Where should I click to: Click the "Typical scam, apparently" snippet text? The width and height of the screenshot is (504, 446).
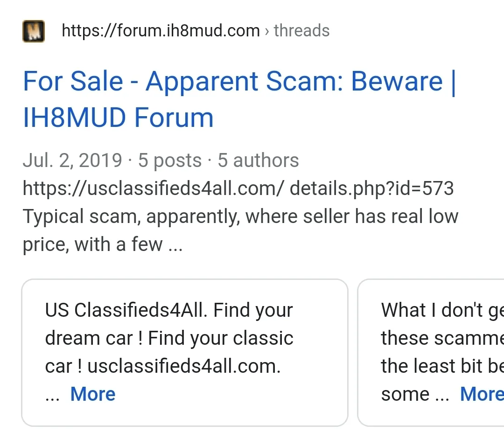[131, 216]
